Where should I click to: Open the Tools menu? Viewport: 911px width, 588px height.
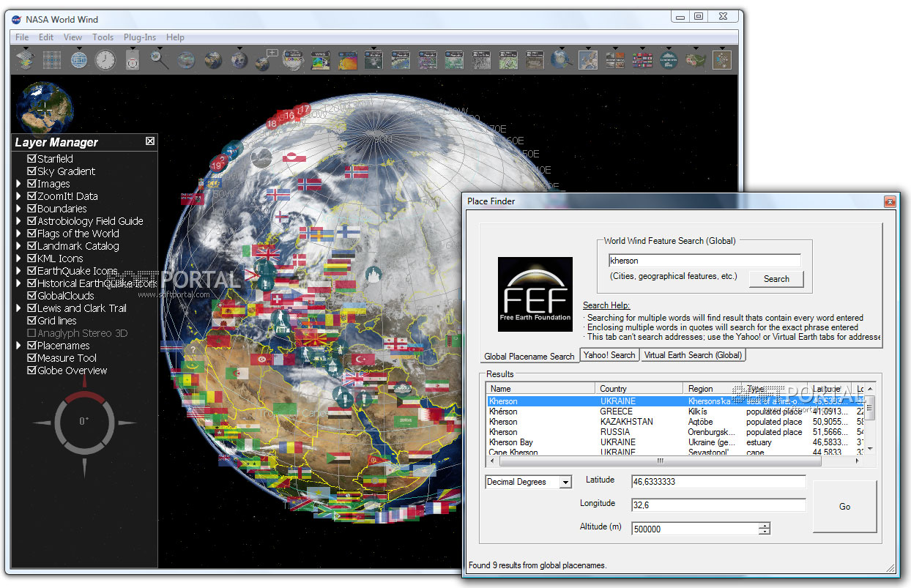click(x=103, y=37)
